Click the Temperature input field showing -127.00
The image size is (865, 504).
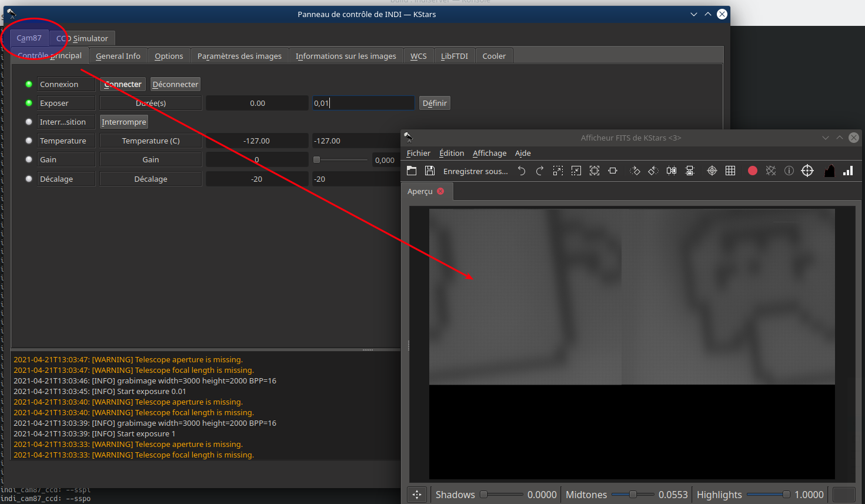click(x=356, y=141)
